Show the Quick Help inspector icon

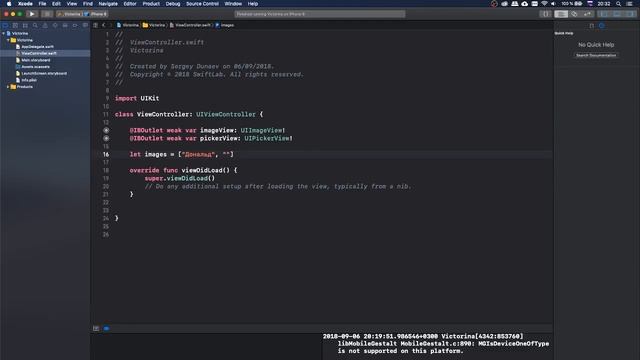(x=602, y=26)
